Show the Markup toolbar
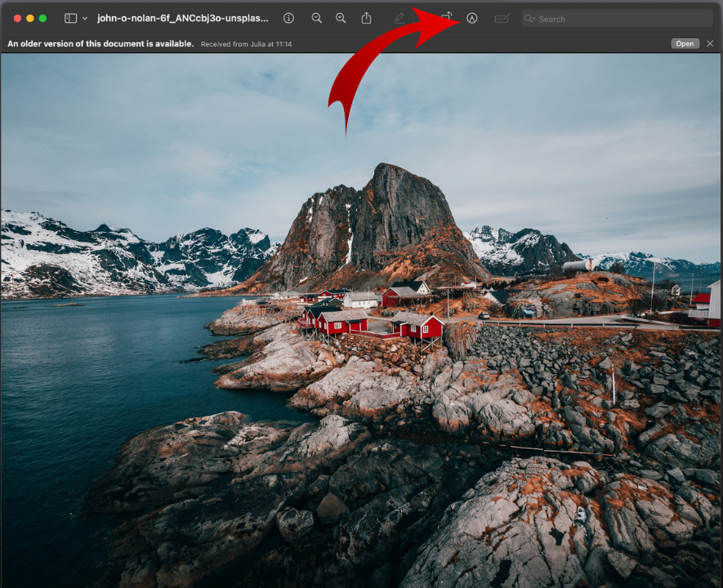This screenshot has width=723, height=588. tap(471, 19)
